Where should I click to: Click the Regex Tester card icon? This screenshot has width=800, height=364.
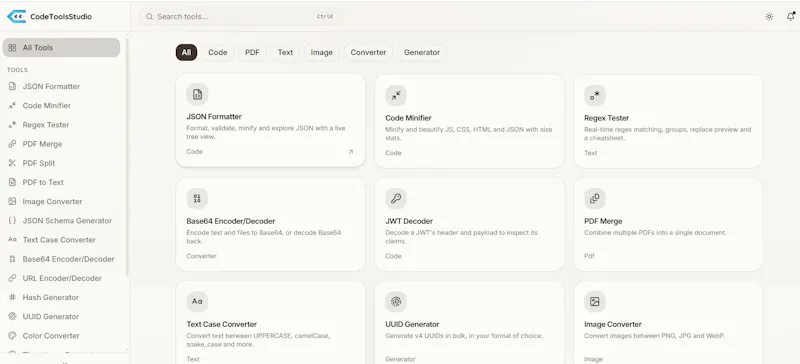(x=595, y=95)
